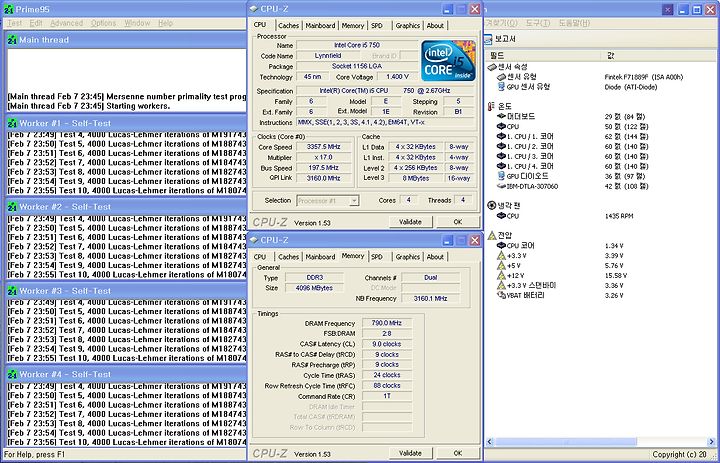Click OK in upper CPU-Z window

coord(458,222)
